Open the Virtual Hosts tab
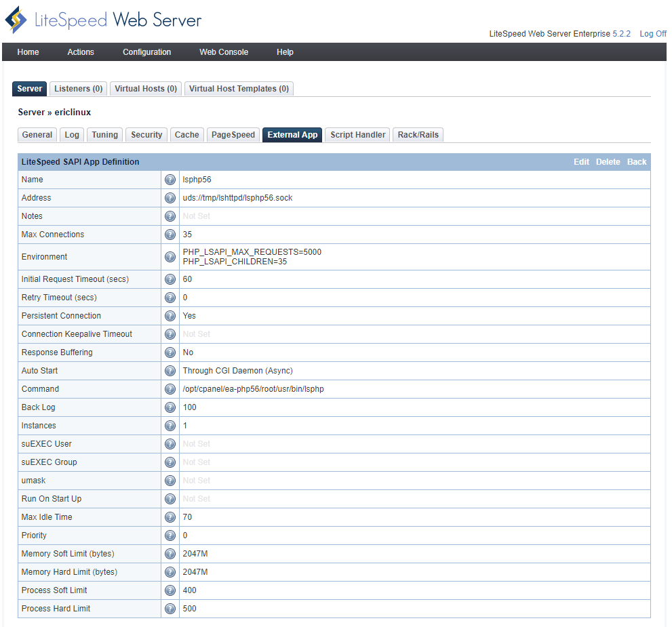The image size is (672, 627). tap(145, 88)
